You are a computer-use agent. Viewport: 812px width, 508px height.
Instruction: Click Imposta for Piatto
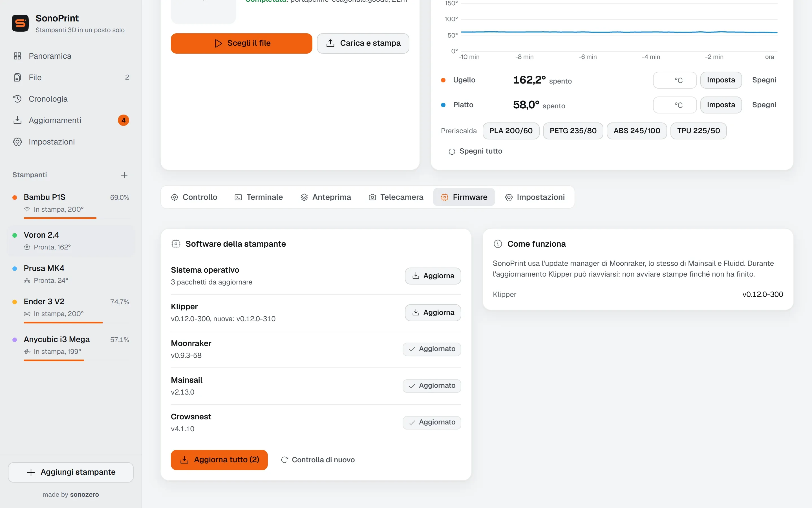(x=721, y=105)
